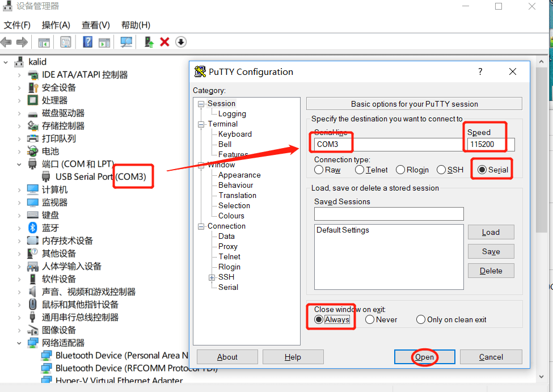Click the Load button
This screenshot has width=553, height=392.
491,232
